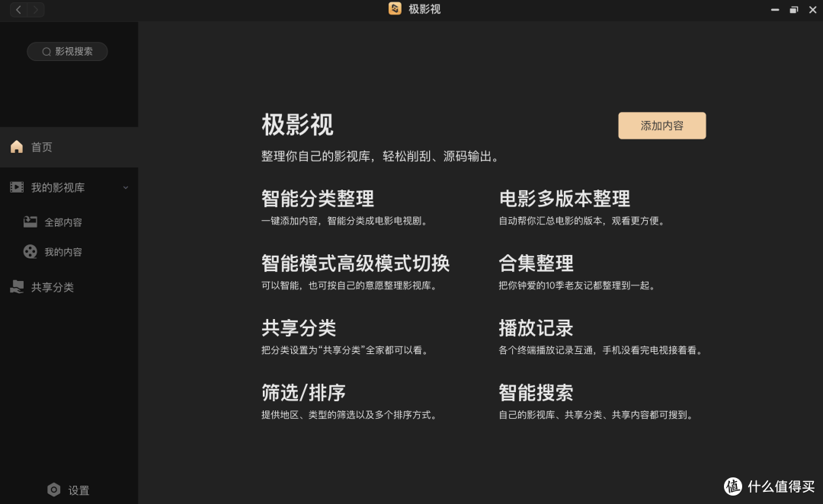Click text 自动帮你汇总电影的版本

[x=550, y=221]
